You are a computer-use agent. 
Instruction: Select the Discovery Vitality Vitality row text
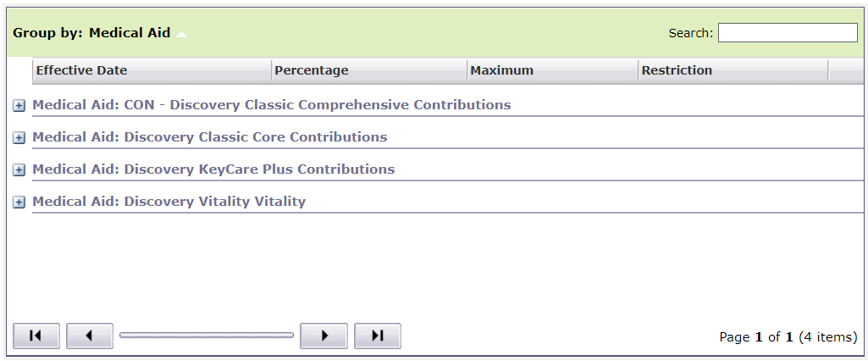pyautogui.click(x=169, y=202)
